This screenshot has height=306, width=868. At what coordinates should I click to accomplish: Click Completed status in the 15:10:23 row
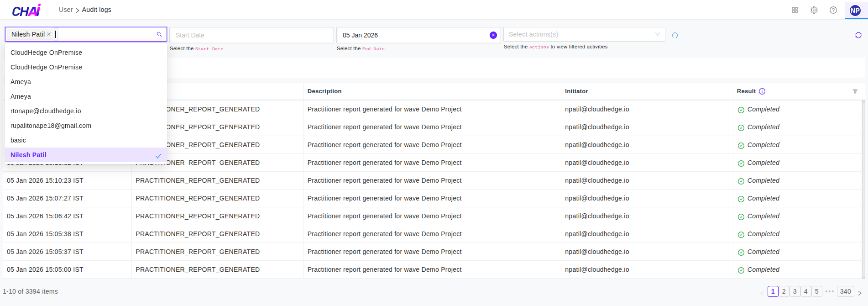(759, 180)
